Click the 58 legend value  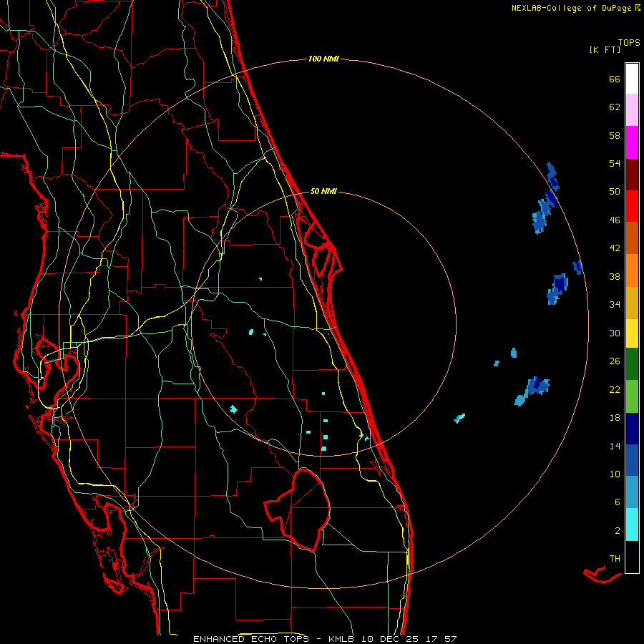tap(615, 135)
